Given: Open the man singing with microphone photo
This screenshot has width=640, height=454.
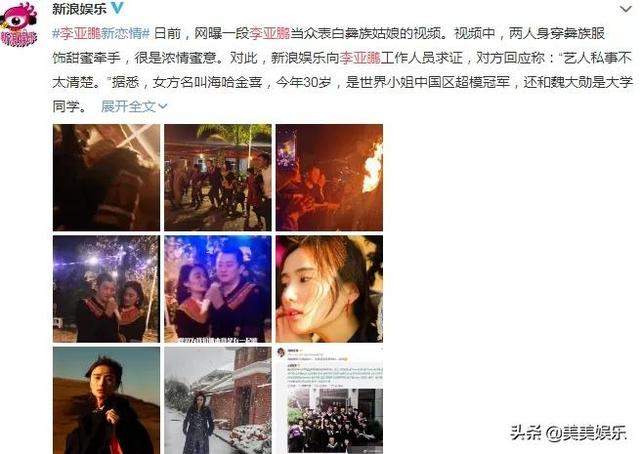Looking at the screenshot, I should (218, 289).
